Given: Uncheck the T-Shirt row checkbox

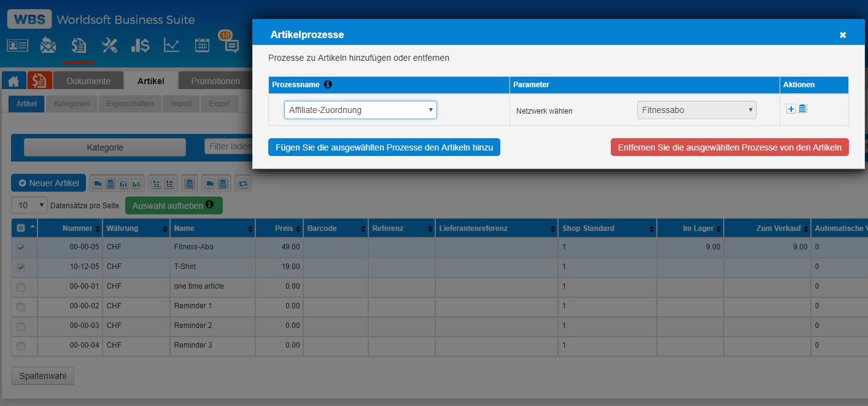Looking at the screenshot, I should [x=21, y=267].
